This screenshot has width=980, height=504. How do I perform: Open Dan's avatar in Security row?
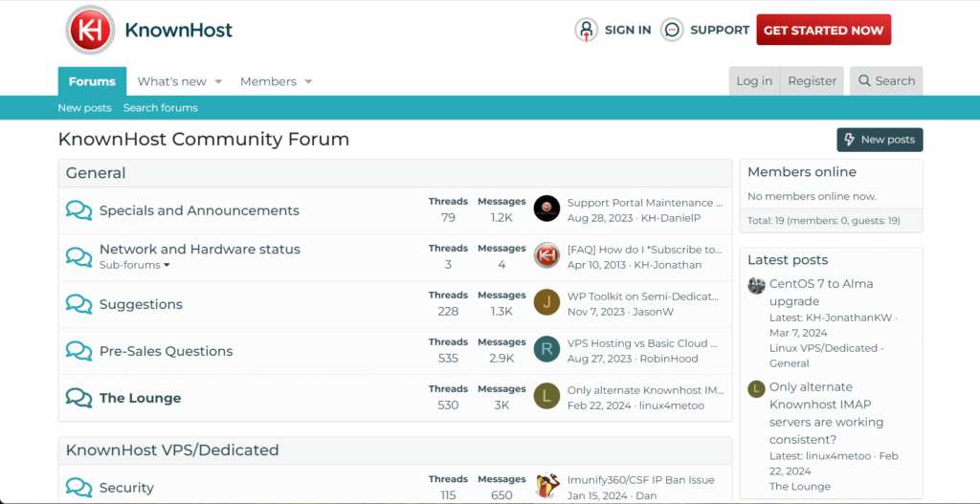coord(546,486)
